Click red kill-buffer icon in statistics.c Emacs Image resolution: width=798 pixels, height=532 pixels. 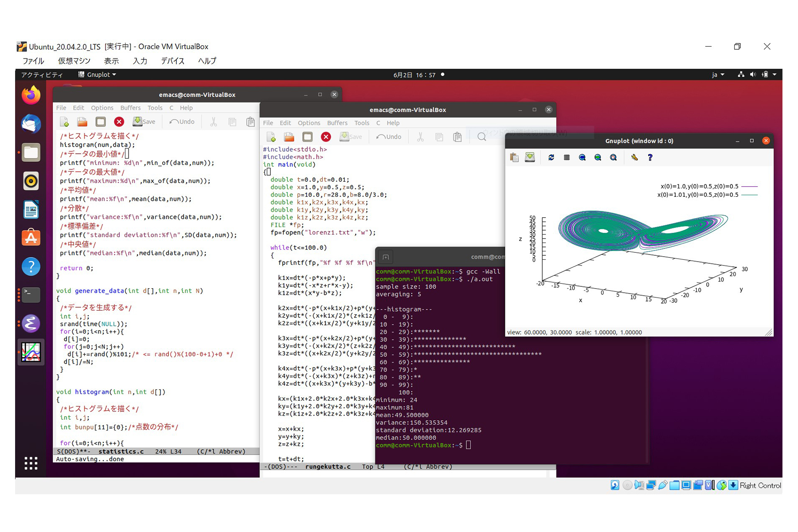(119, 122)
